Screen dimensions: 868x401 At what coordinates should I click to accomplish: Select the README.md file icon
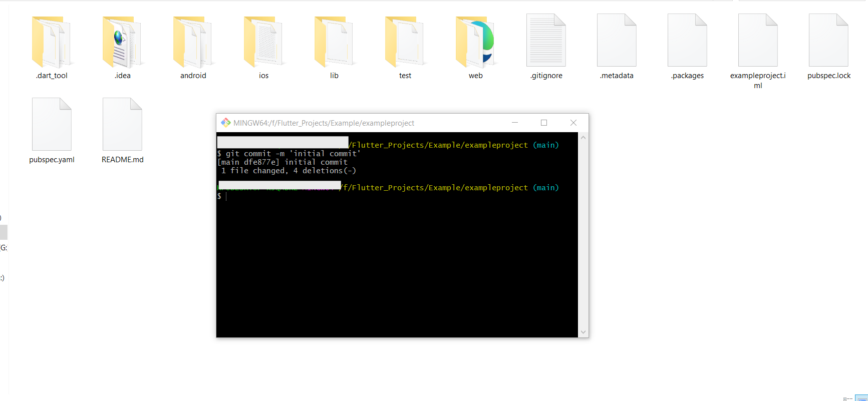(122, 124)
